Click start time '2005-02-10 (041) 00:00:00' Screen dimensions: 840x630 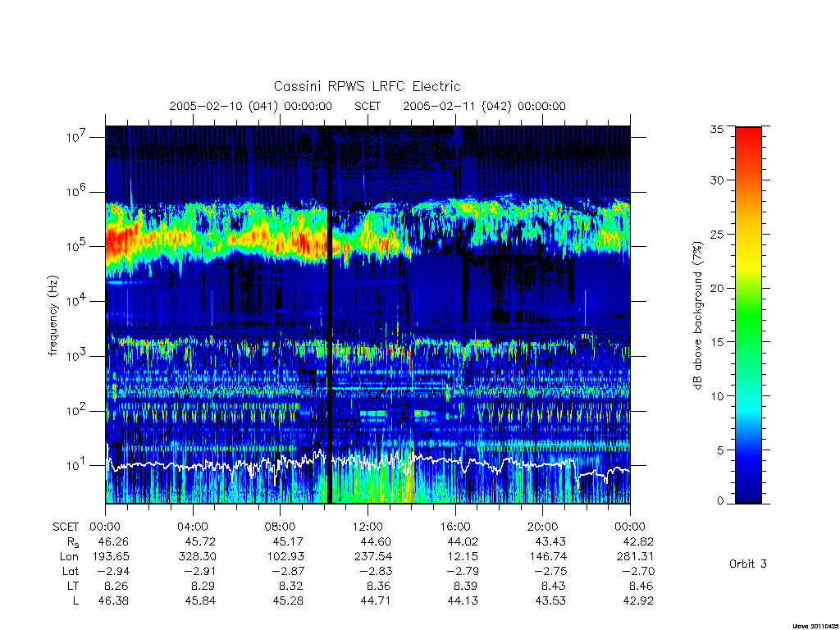[x=251, y=106]
